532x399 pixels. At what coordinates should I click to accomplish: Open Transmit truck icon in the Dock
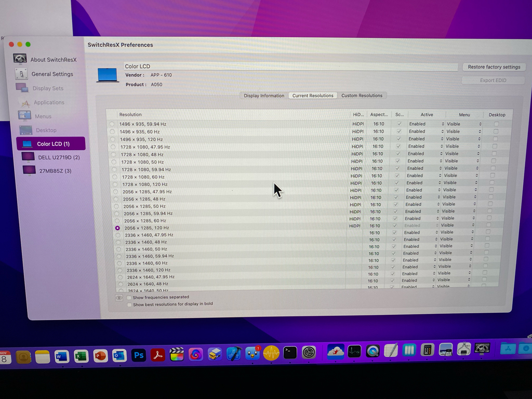[215, 354]
